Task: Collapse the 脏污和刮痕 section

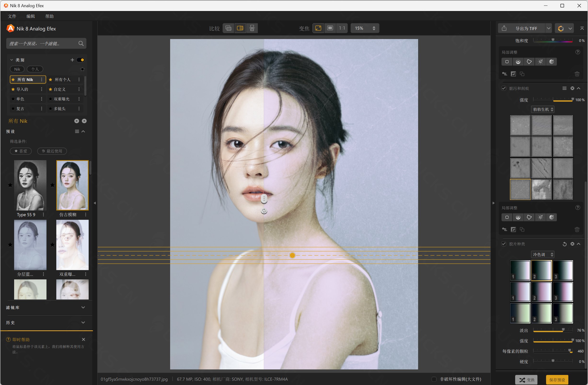Action: coord(579,88)
